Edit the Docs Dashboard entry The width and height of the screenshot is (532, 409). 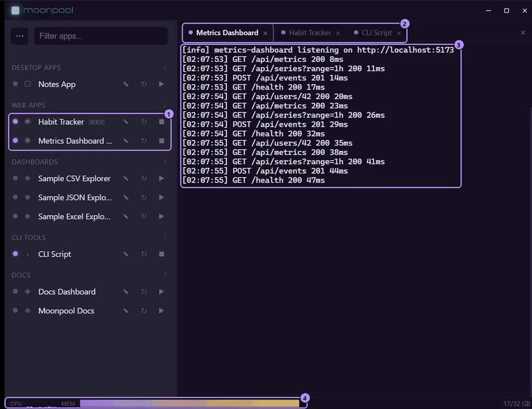126,292
